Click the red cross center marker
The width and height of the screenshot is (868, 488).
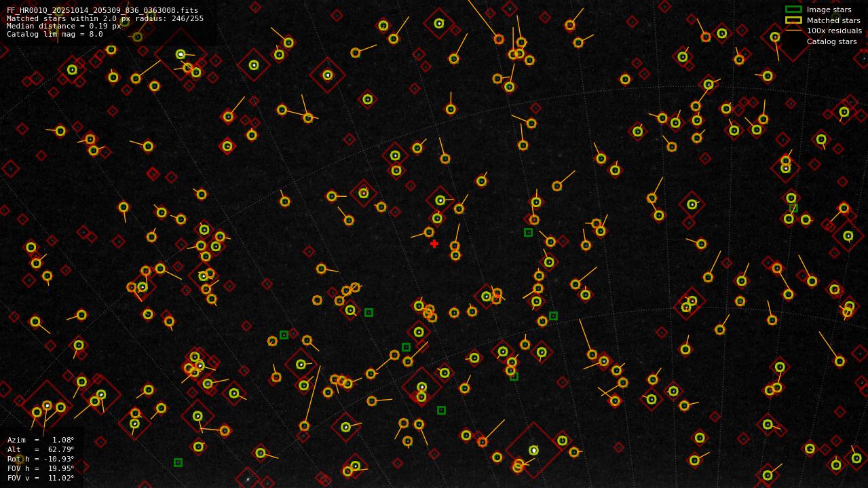point(434,244)
